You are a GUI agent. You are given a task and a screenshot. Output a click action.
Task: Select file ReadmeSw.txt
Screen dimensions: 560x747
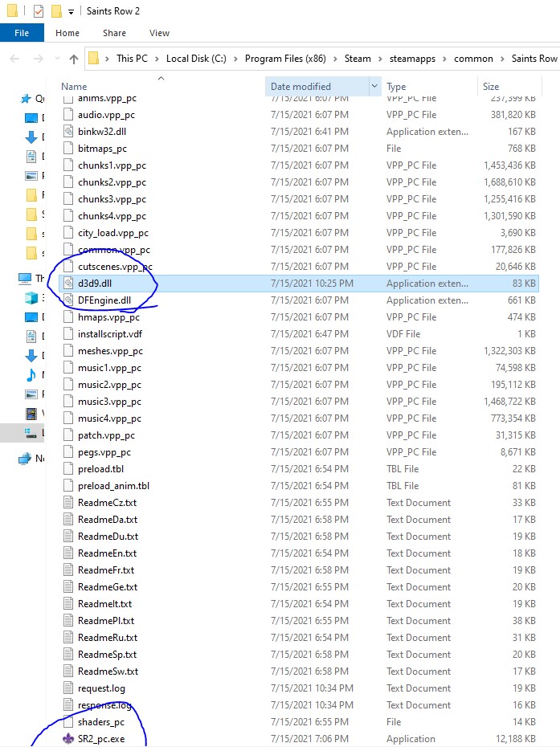pyautogui.click(x=108, y=671)
